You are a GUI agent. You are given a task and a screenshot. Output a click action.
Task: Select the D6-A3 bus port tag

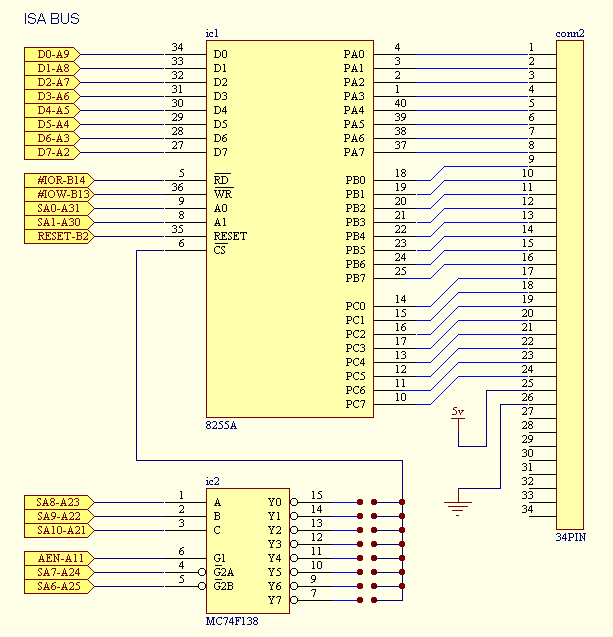click(52, 139)
